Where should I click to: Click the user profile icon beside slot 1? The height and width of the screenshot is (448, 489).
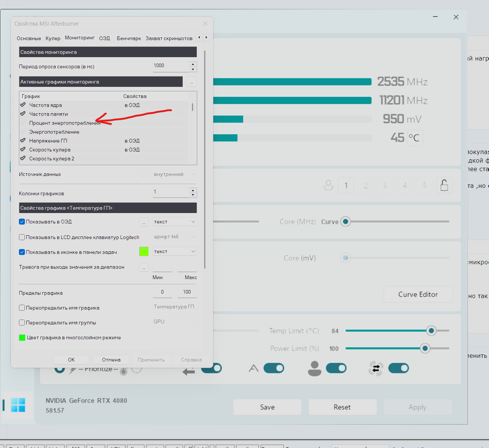point(329,185)
